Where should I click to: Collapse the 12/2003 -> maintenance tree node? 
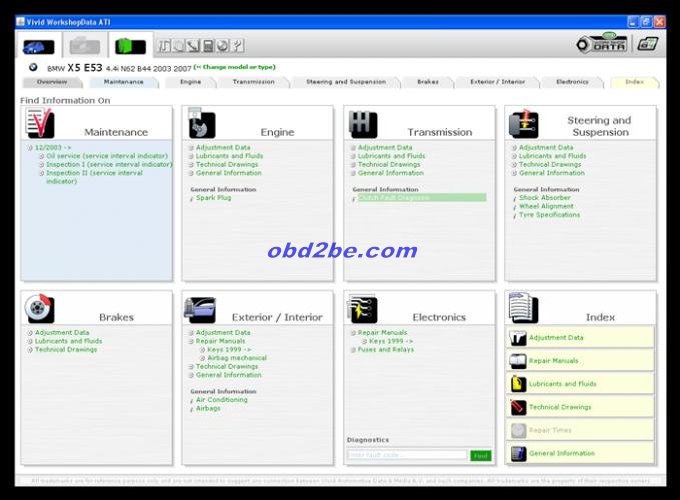30,148
